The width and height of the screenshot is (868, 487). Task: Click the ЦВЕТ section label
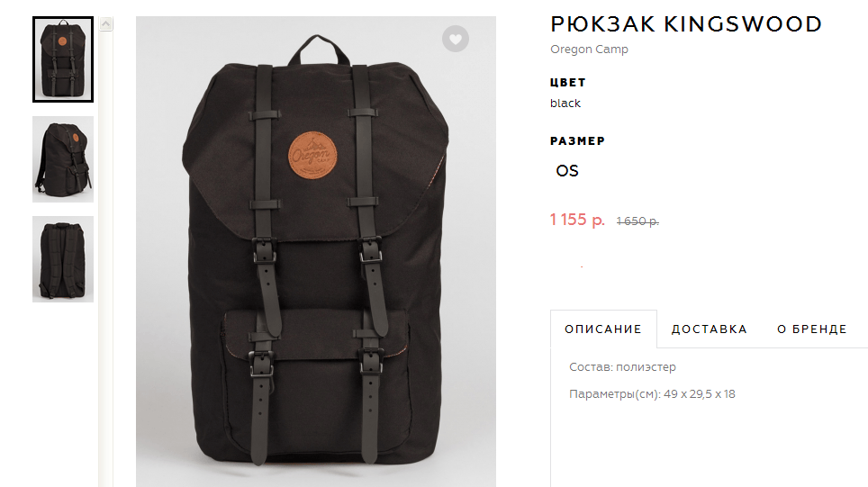point(568,83)
